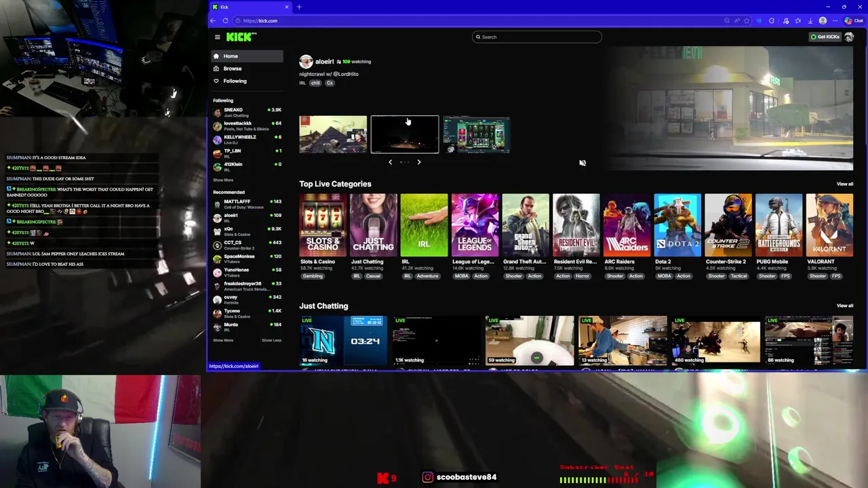This screenshot has height=488, width=868.
Task: Open SpaceMonkee recommended channel
Action: (247, 259)
